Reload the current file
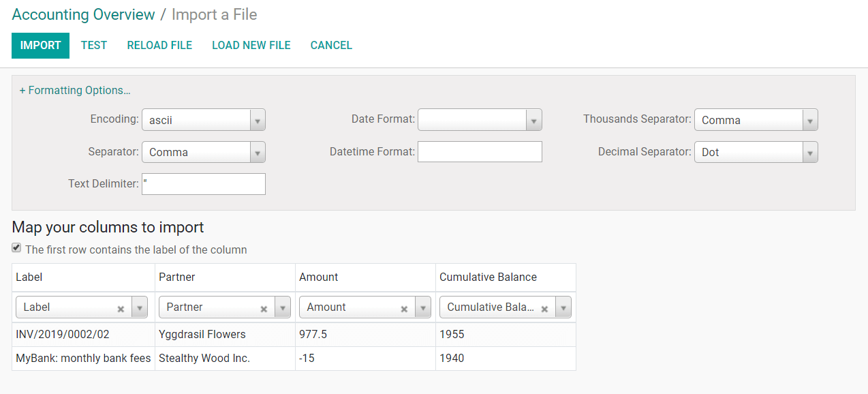 click(159, 45)
